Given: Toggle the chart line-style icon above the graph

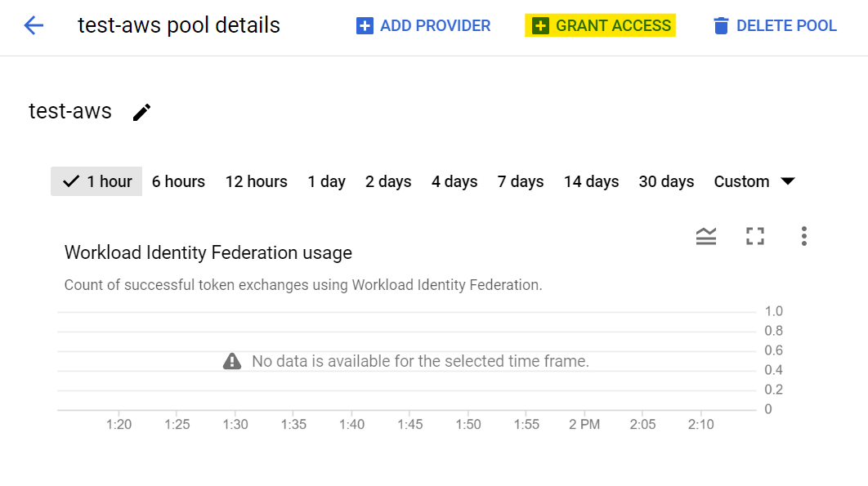Looking at the screenshot, I should pyautogui.click(x=705, y=236).
